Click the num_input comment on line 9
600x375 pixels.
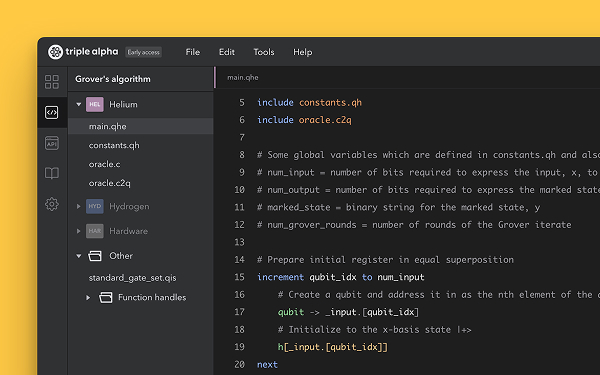pyautogui.click(x=428, y=172)
